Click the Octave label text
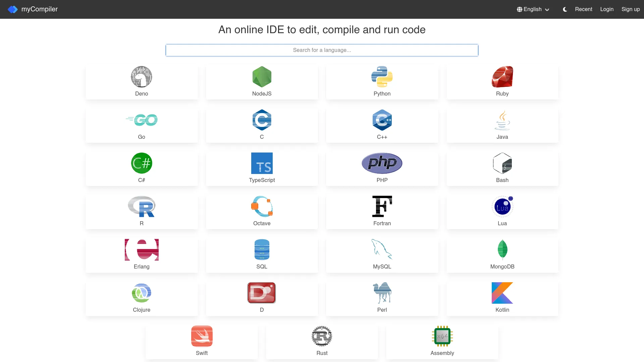The image size is (644, 362). coord(262,224)
